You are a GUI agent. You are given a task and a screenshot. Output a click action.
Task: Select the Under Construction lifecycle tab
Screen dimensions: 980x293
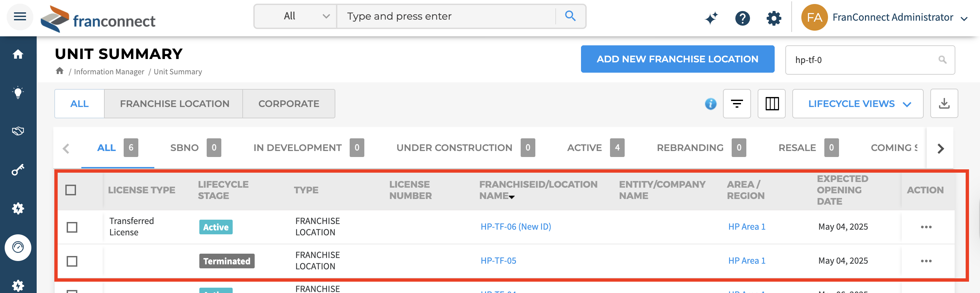466,148
